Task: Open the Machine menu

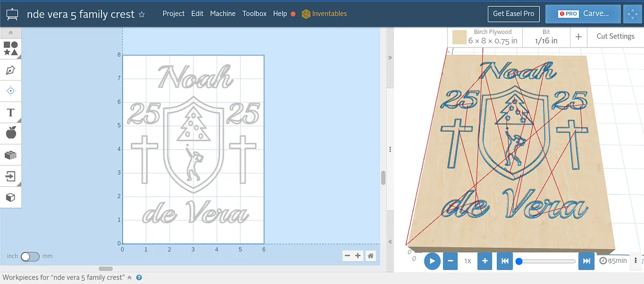Action: coord(223,14)
